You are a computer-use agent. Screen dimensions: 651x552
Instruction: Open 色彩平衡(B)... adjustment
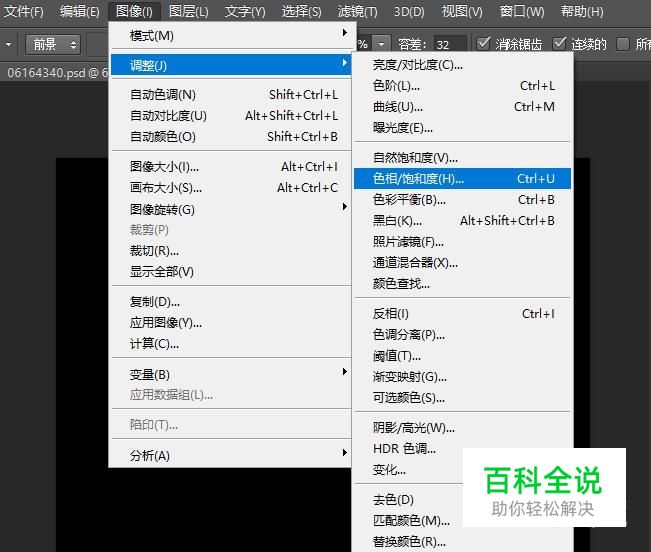point(463,200)
